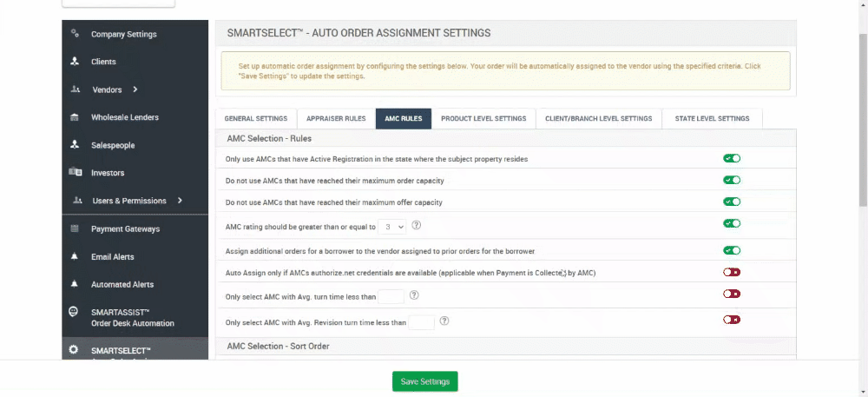Click Salespeople label in sidebar
Screen dimensions: 868x397
113,145
